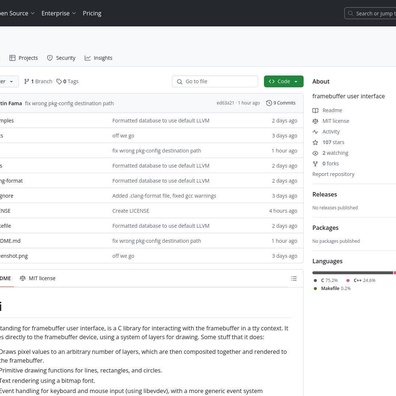
Task: Switch to the Insights tab
Action: [x=98, y=58]
